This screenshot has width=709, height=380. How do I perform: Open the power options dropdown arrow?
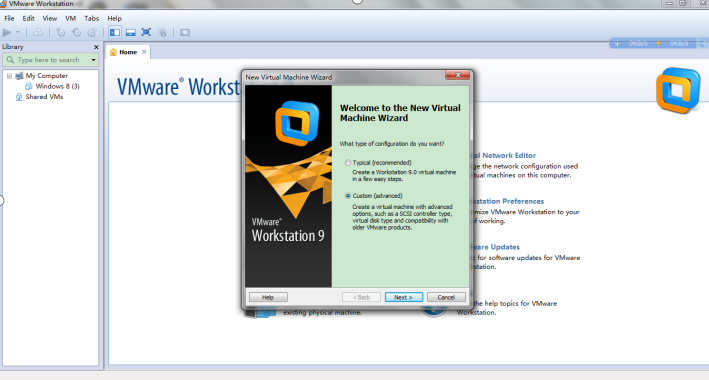click(x=18, y=32)
